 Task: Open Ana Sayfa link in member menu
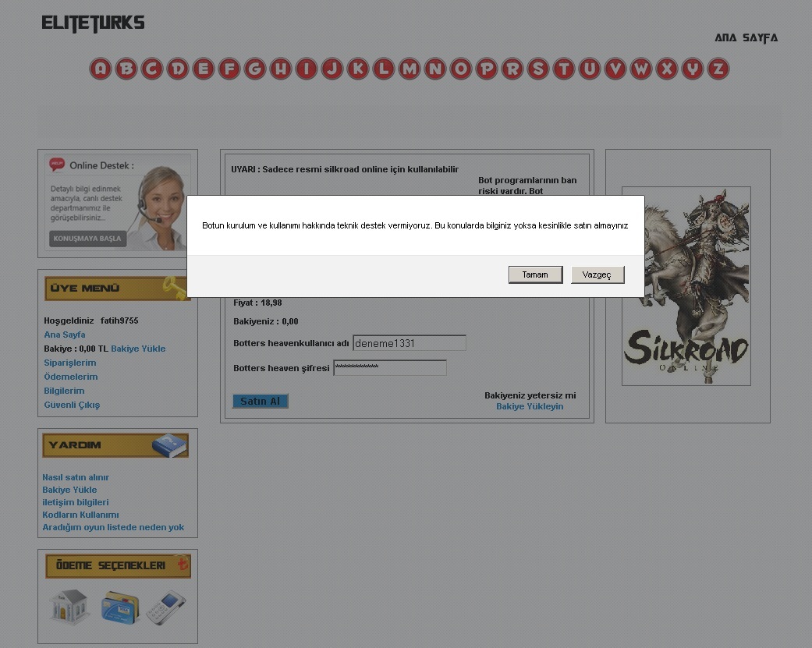65,335
